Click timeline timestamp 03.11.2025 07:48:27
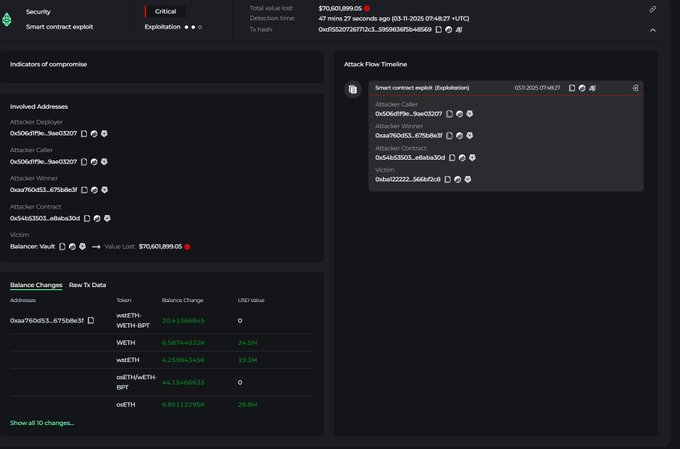This screenshot has width=680, height=449. pos(537,88)
